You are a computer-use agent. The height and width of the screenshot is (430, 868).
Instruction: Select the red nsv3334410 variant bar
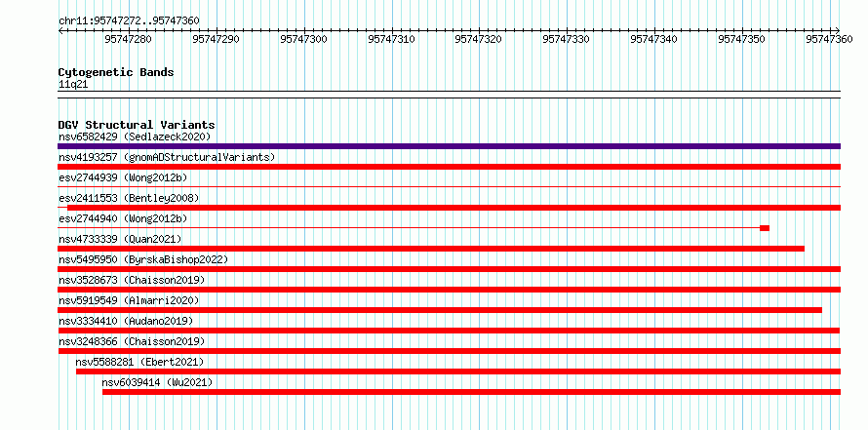449,331
